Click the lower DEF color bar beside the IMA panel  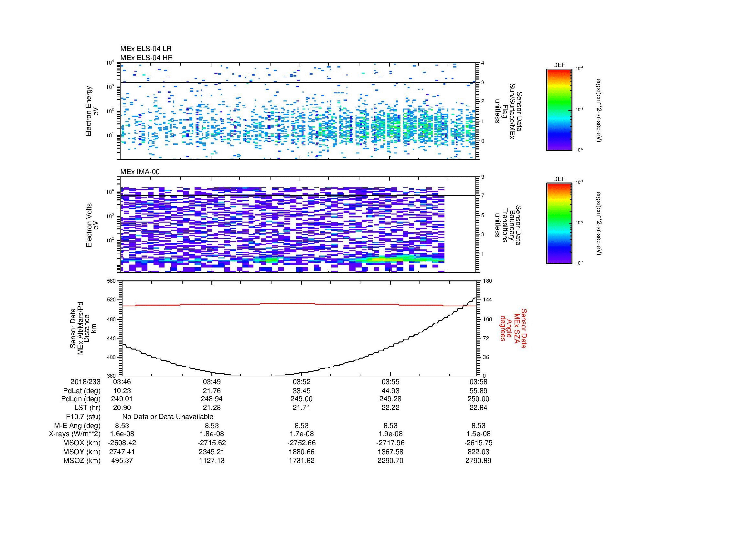559,224
